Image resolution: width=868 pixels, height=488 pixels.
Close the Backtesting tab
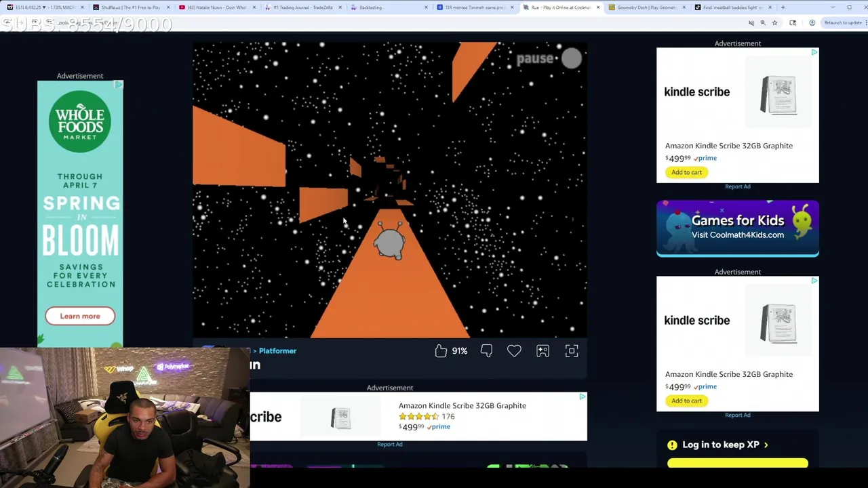(426, 7)
